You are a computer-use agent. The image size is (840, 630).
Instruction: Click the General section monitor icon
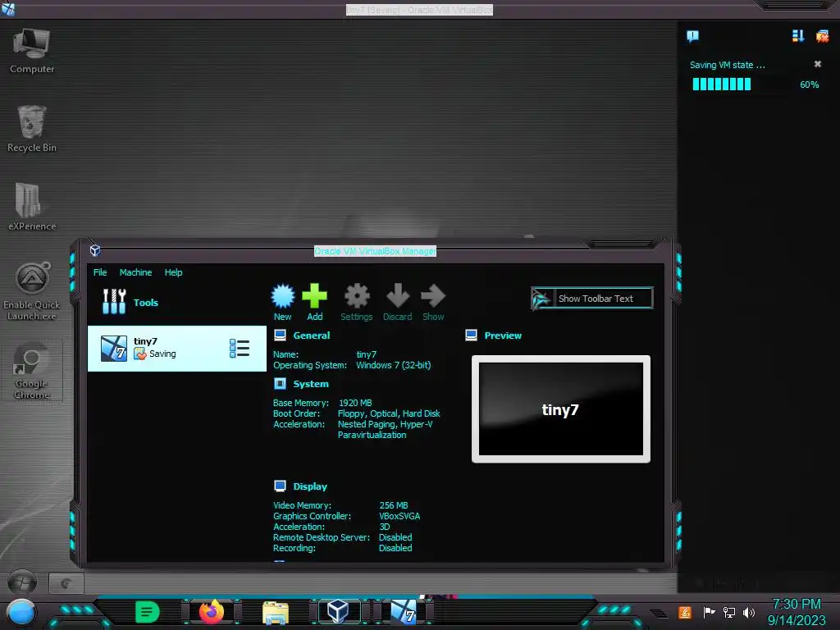click(x=280, y=336)
